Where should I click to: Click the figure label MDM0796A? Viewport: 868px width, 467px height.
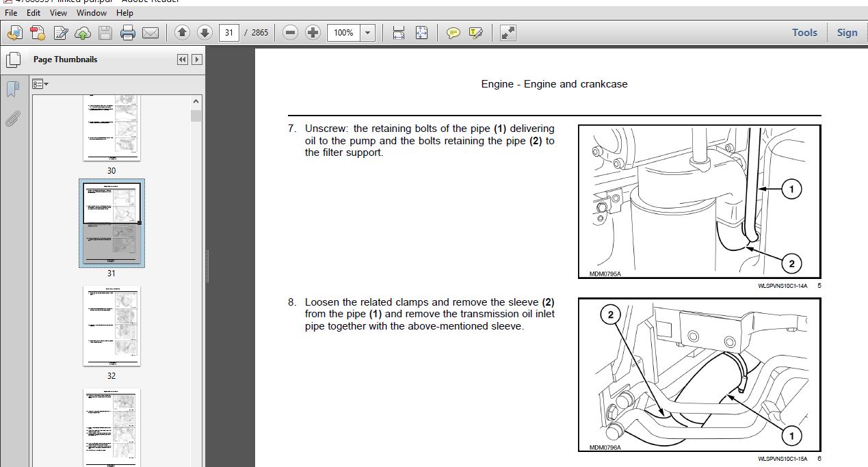tap(605, 447)
